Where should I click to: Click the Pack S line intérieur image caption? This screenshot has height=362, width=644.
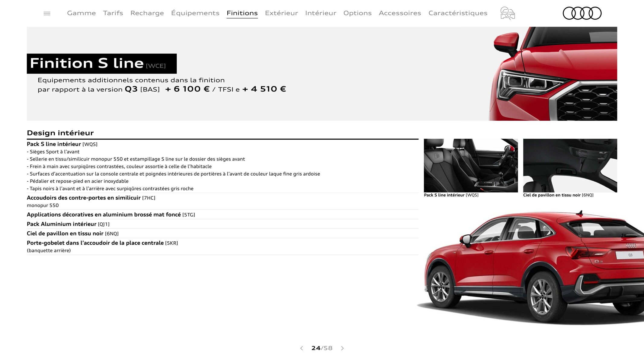[x=451, y=195]
